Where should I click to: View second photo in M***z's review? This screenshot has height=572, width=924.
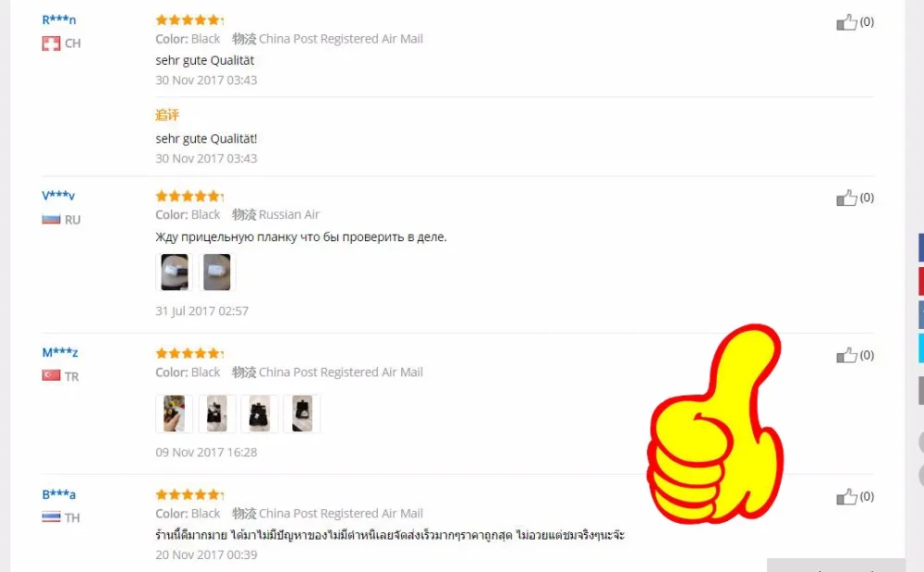[217, 414]
